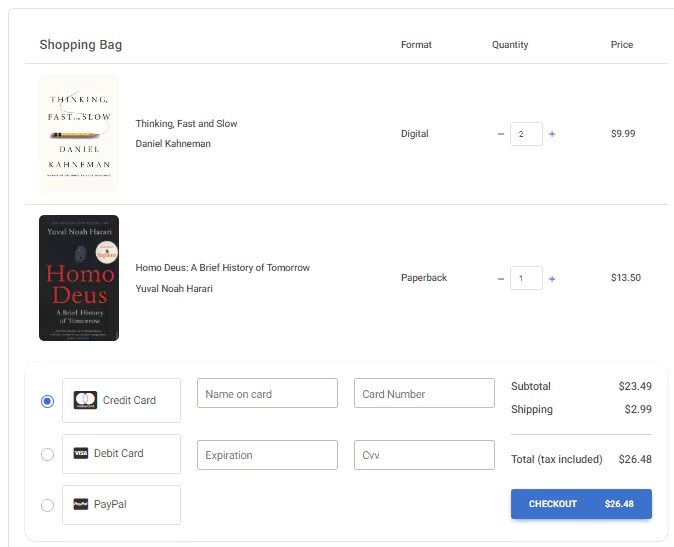
Task: Open Homo Deus: A Brief History of Tomorrow title
Action: point(222,268)
